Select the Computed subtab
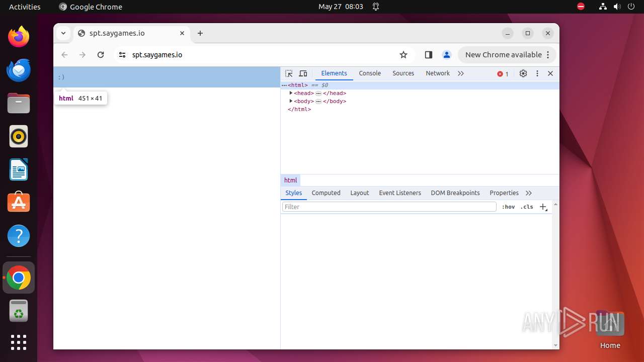644x362 pixels. [326, 193]
